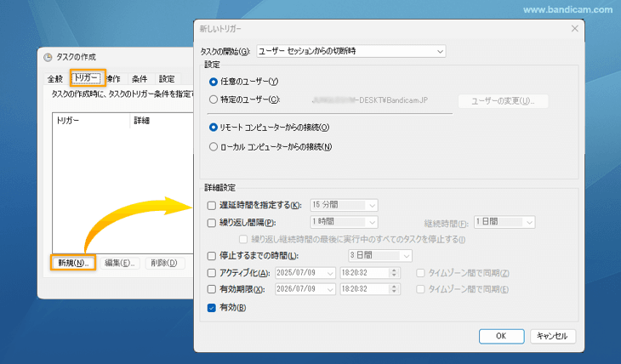Image resolution: width=621 pixels, height=364 pixels.
Task: Click the 詳細 column header
Action: point(162,121)
